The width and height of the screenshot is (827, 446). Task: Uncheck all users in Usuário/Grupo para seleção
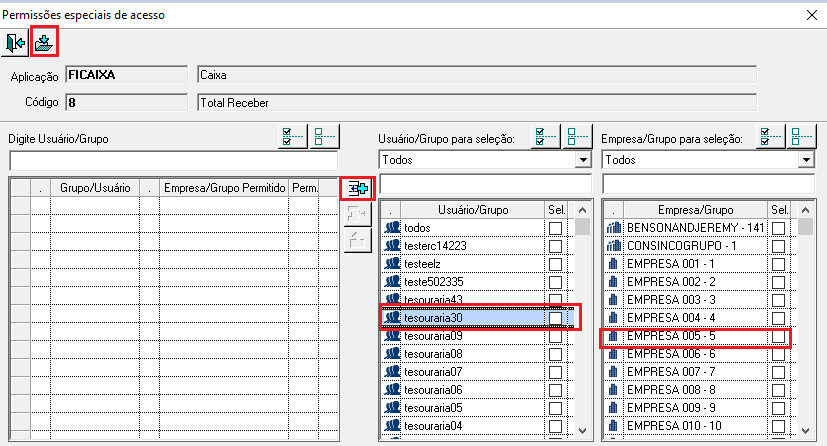576,137
